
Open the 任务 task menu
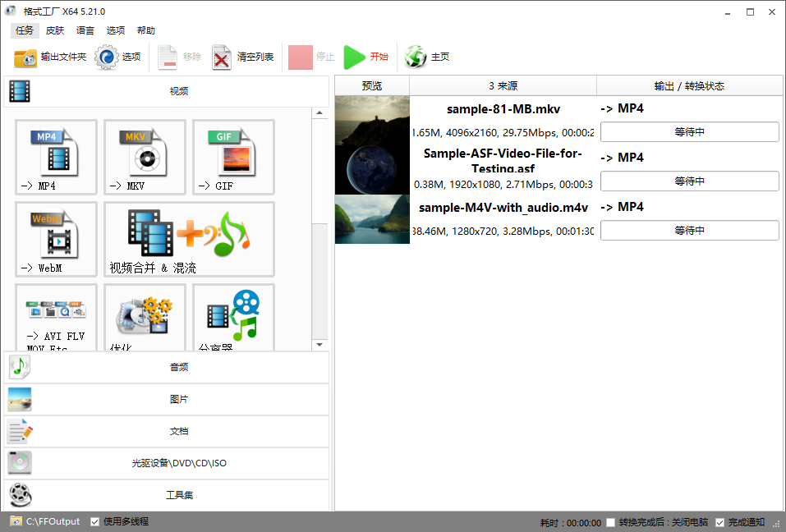[25, 30]
